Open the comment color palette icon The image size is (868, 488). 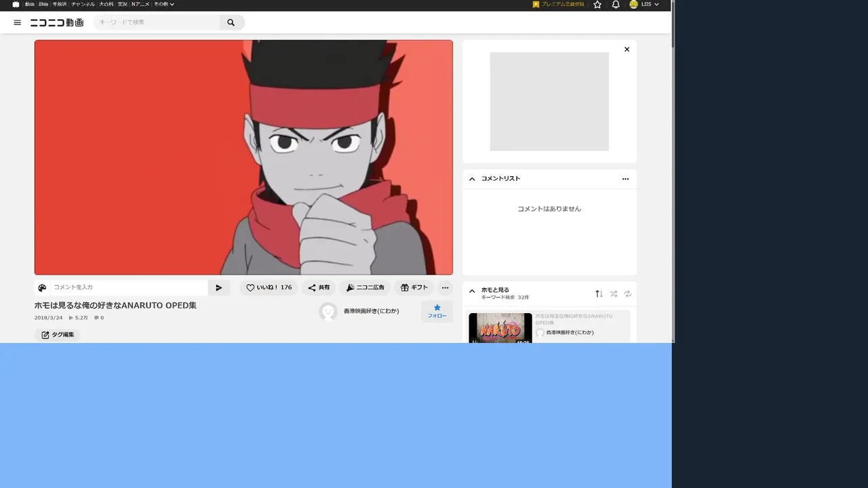point(42,287)
